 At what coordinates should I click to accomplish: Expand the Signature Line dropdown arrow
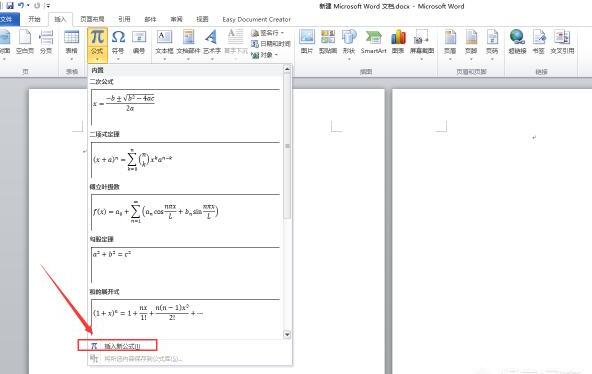click(x=282, y=33)
